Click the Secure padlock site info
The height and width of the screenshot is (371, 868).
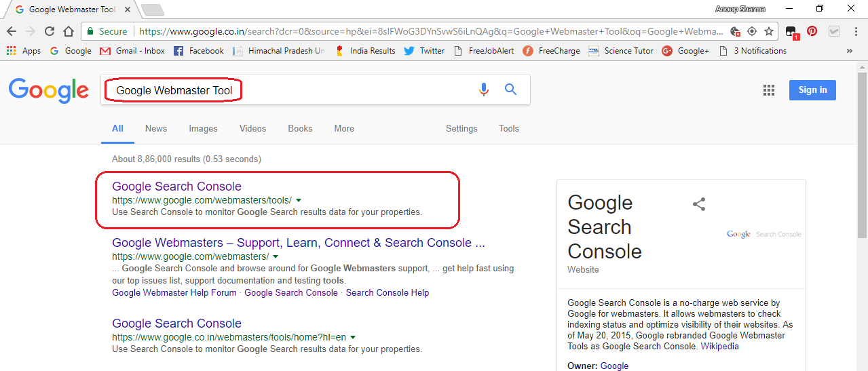(106, 31)
